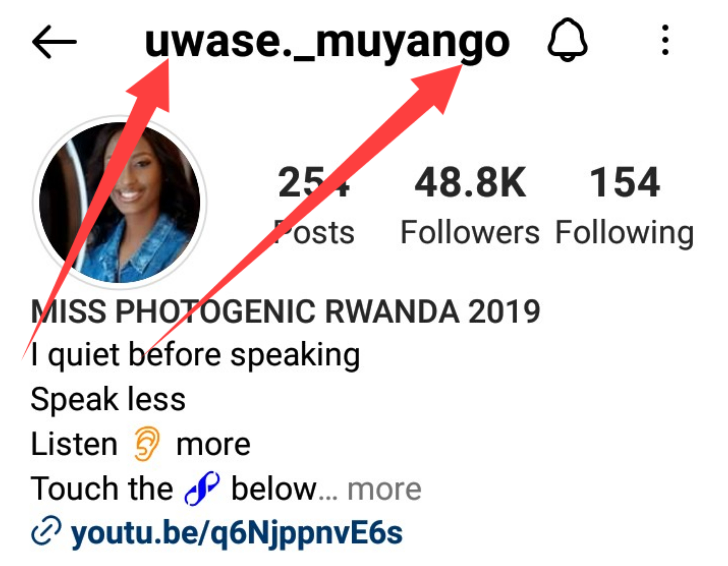Viewport: 728px width, 566px height.
Task: Tap the blue link emoji in bio
Action: point(202,489)
